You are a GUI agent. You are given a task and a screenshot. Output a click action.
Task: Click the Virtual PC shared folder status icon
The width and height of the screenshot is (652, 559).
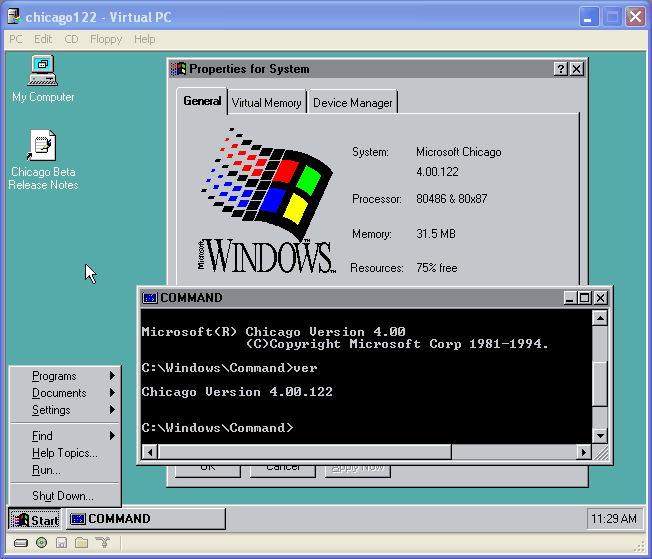(82, 542)
